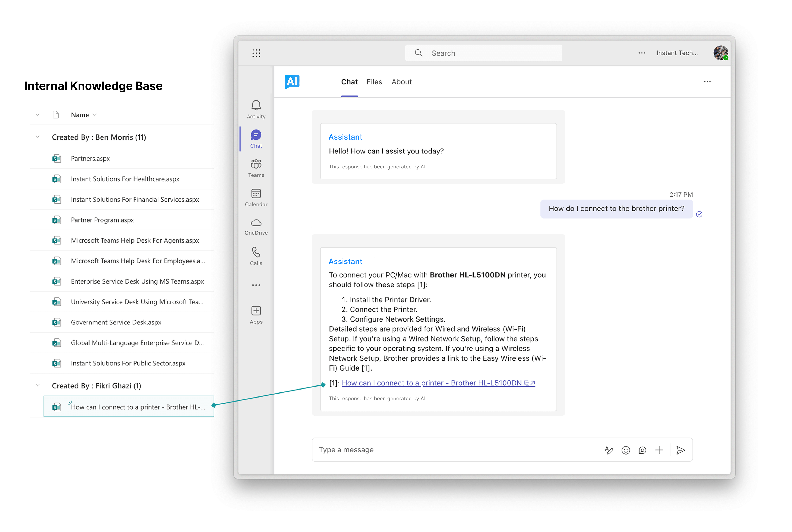
Task: Click the emoji picker icon
Action: [625, 450]
